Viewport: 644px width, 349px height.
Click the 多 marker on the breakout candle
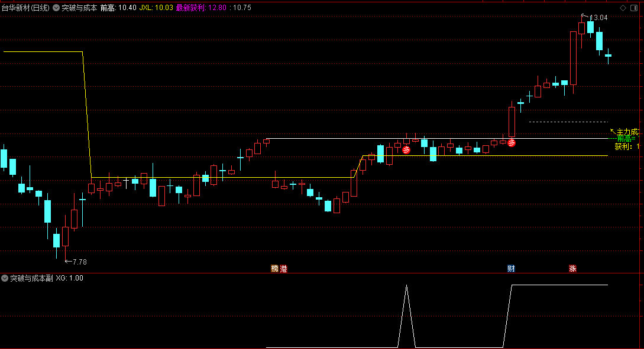[x=512, y=143]
